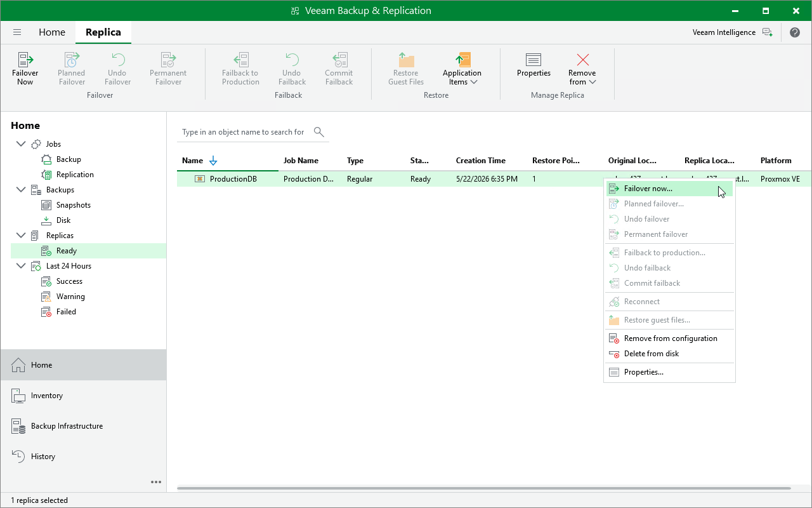Open the hamburger main menu icon

tap(17, 32)
